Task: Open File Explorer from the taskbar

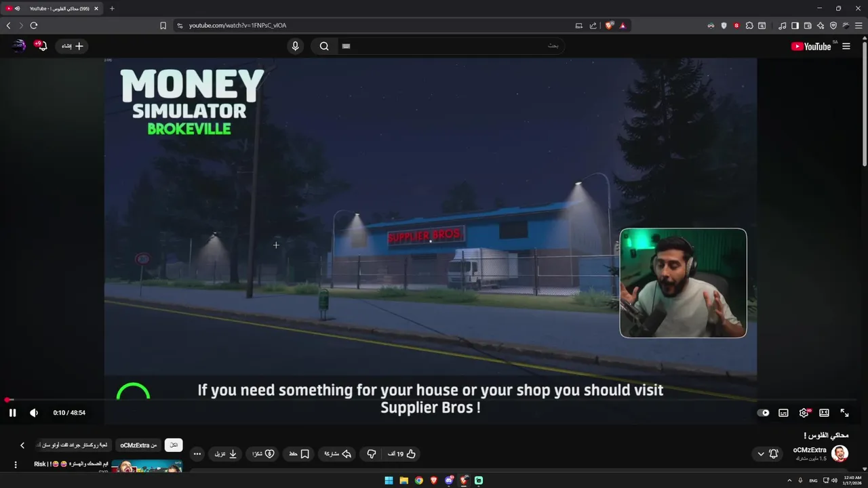Action: (403, 481)
